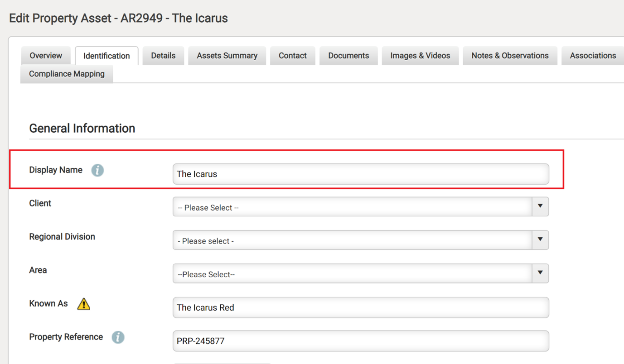This screenshot has height=364, width=624.
Task: Open the Details tab
Action: (x=163, y=56)
